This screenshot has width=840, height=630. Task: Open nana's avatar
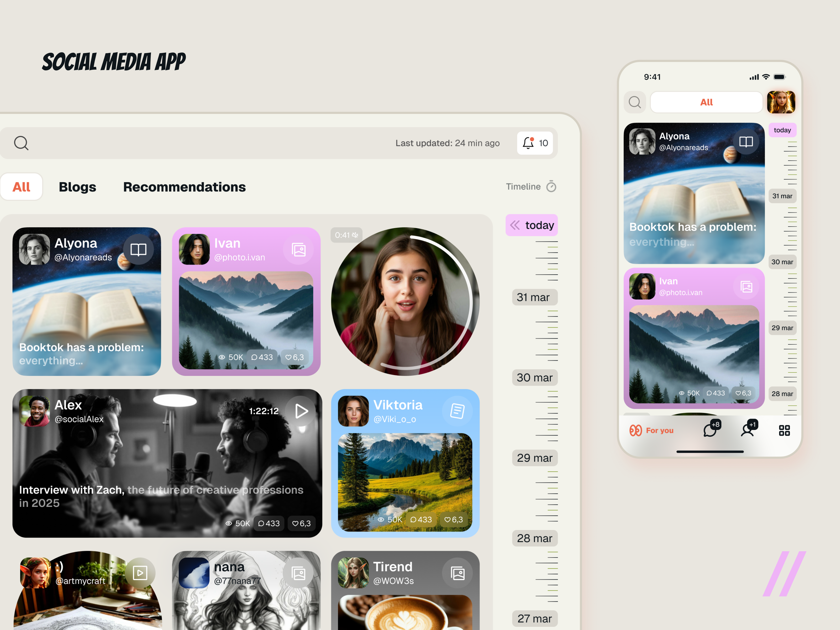click(x=194, y=573)
